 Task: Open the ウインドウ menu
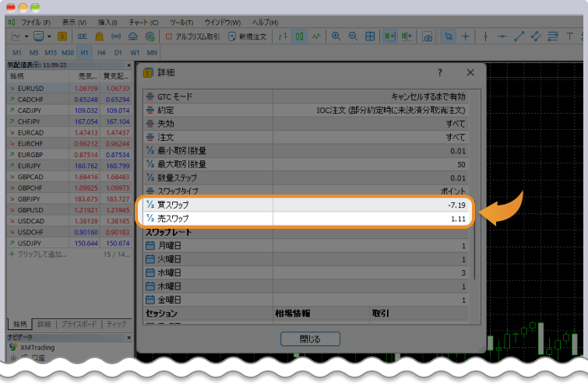(x=223, y=23)
